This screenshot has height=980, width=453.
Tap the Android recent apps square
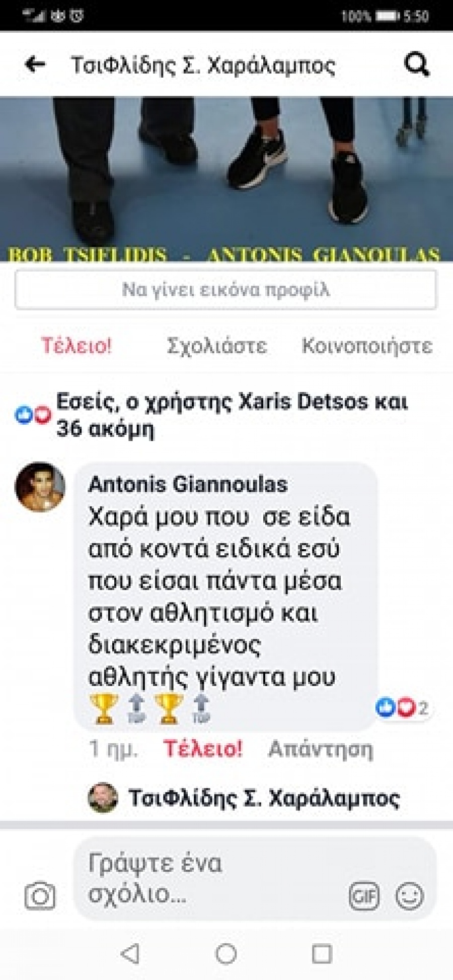point(322,953)
